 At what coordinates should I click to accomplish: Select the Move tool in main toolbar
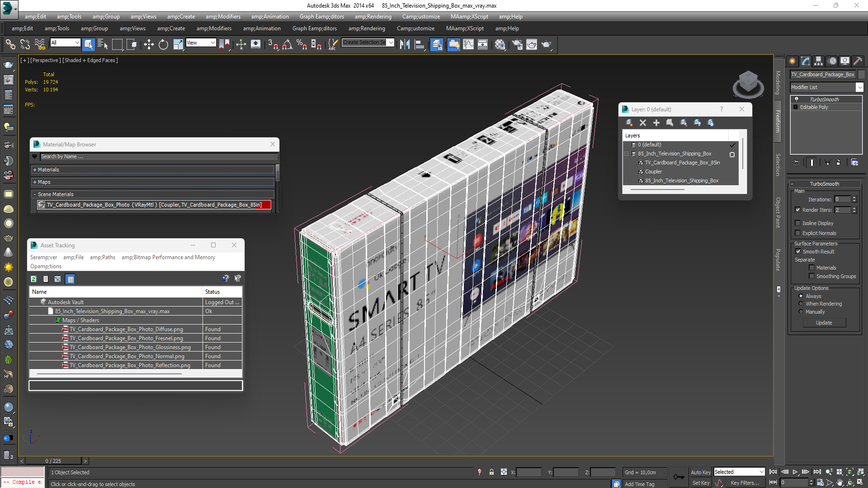point(149,44)
